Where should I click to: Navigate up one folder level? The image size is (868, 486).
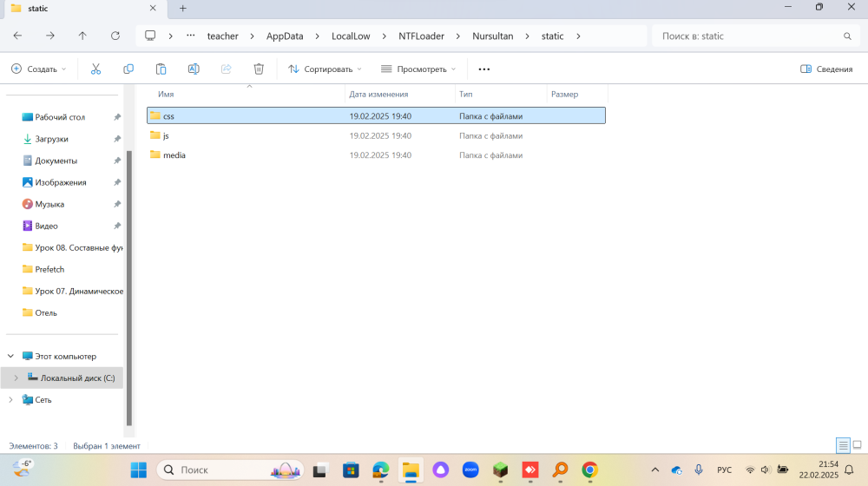[x=82, y=36]
